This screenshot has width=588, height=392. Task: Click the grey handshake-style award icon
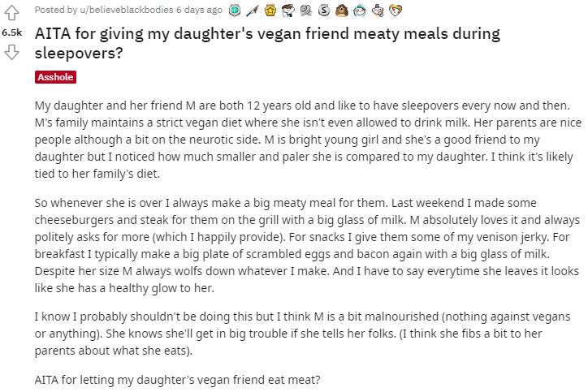point(306,11)
